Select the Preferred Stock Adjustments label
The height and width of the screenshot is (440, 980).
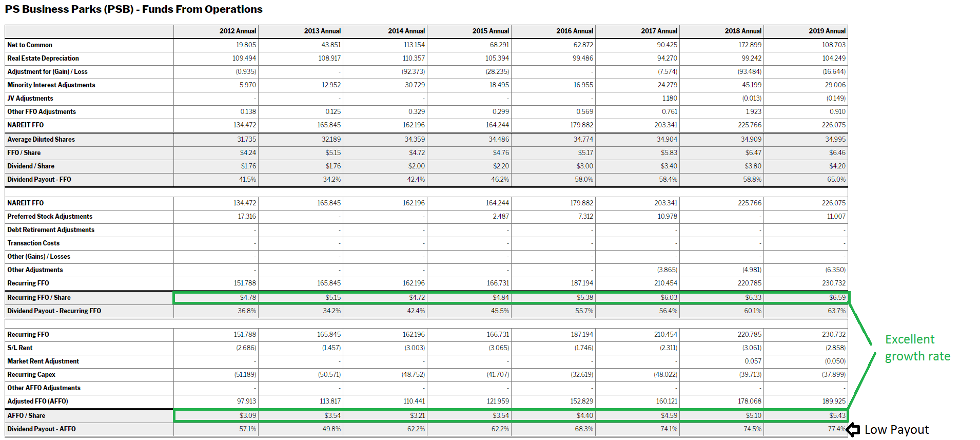click(x=50, y=217)
